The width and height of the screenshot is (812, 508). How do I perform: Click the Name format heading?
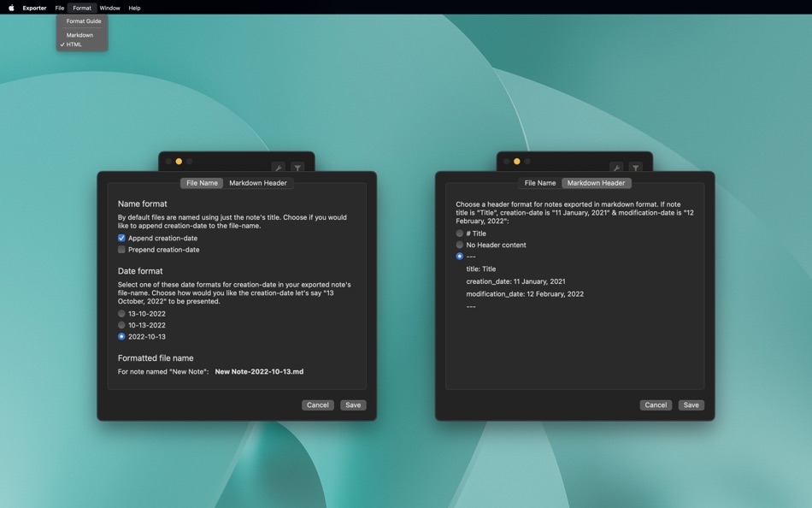click(x=143, y=204)
